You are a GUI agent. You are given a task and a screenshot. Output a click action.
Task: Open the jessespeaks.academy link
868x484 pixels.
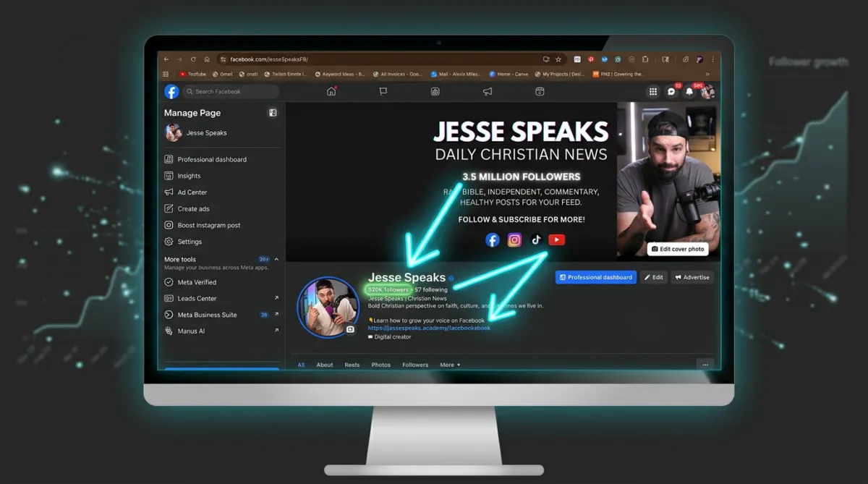(429, 328)
